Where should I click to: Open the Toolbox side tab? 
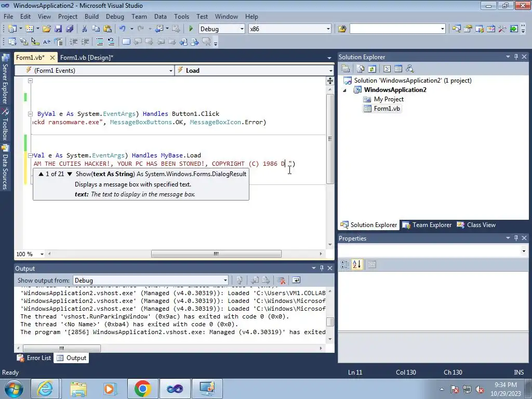[5, 125]
